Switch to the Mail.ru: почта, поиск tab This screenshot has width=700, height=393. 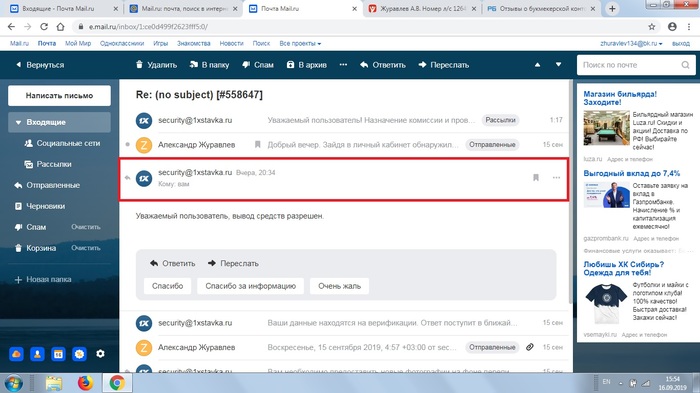pyautogui.click(x=183, y=8)
